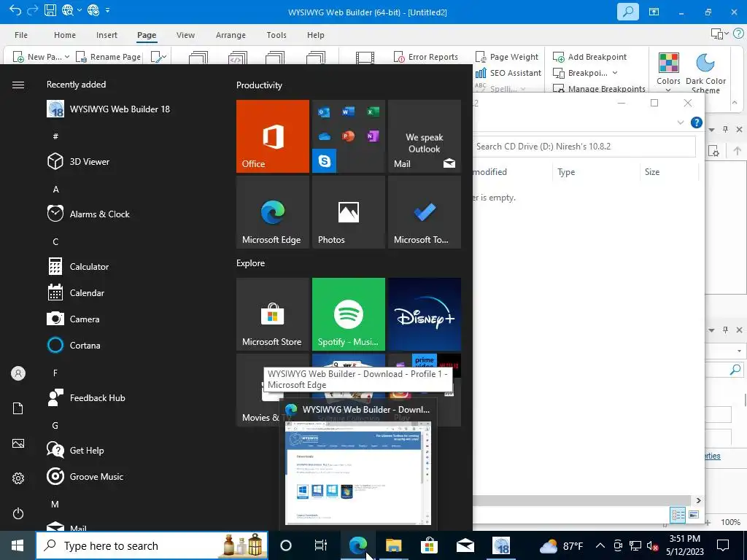Open Documents icon in Start sidebar

tap(18, 408)
